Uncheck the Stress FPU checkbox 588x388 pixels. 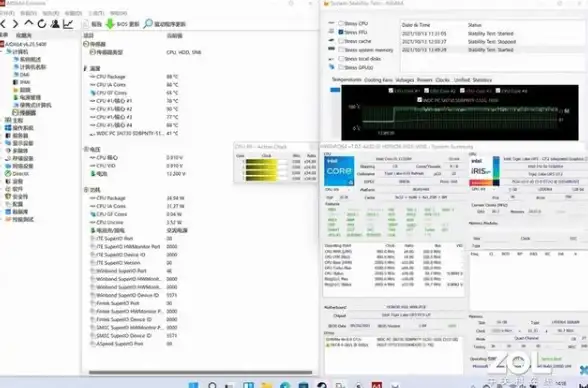click(x=341, y=32)
